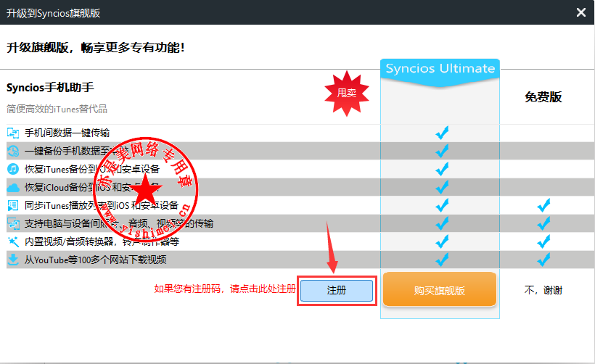Click the iTunes music note icon
Viewport: 595px width, 364px height.
tap(13, 169)
